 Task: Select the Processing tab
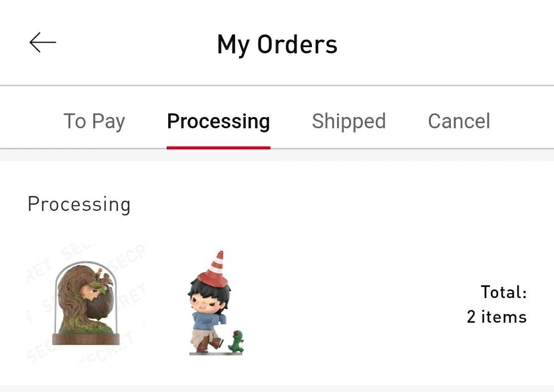click(x=219, y=121)
